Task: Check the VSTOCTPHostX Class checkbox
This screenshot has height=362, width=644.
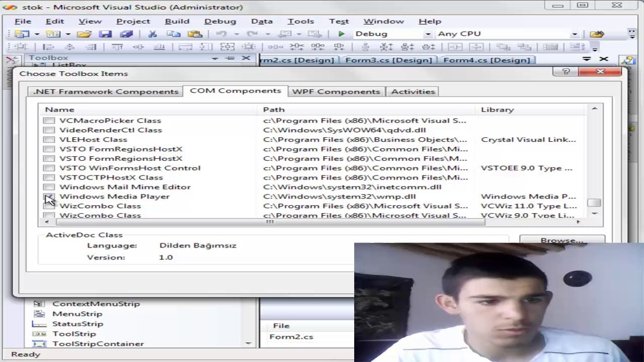Action: tap(49, 178)
